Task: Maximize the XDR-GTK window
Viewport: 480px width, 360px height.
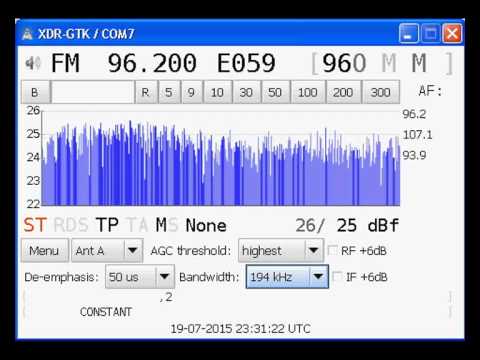Action: [430, 34]
